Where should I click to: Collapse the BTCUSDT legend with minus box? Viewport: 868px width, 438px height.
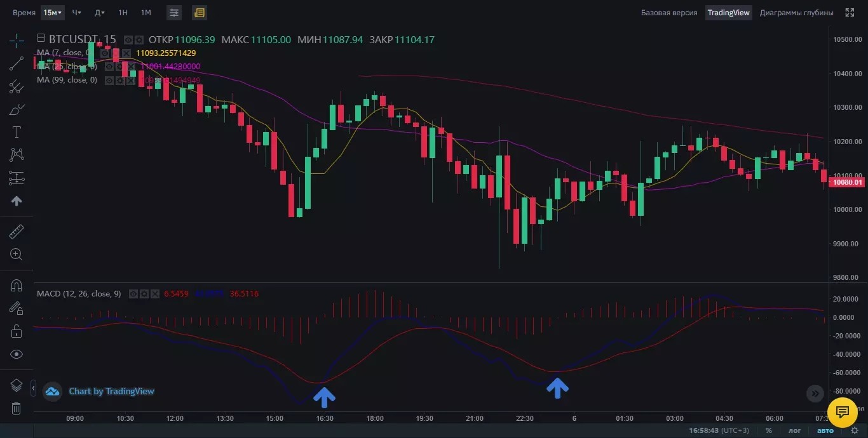coord(42,39)
